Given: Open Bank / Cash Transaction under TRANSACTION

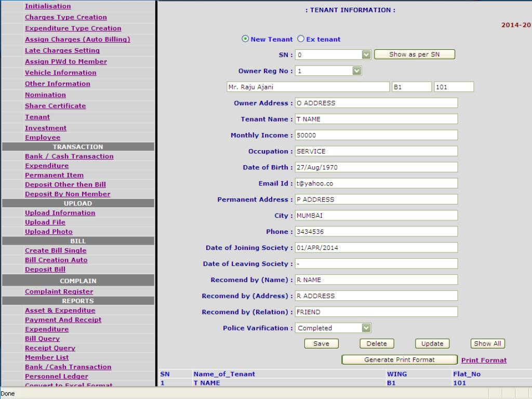Looking at the screenshot, I should point(69,156).
